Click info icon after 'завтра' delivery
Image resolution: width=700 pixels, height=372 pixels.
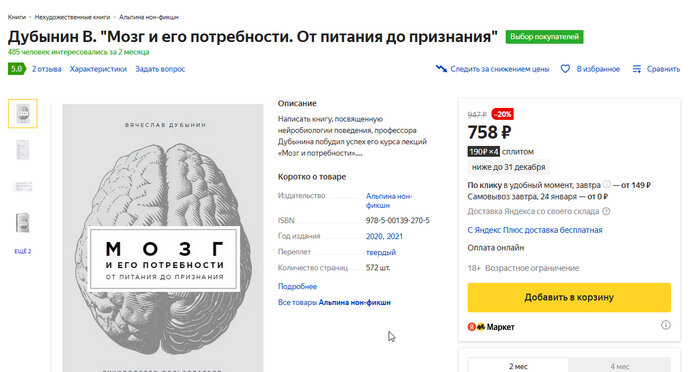pos(606,184)
